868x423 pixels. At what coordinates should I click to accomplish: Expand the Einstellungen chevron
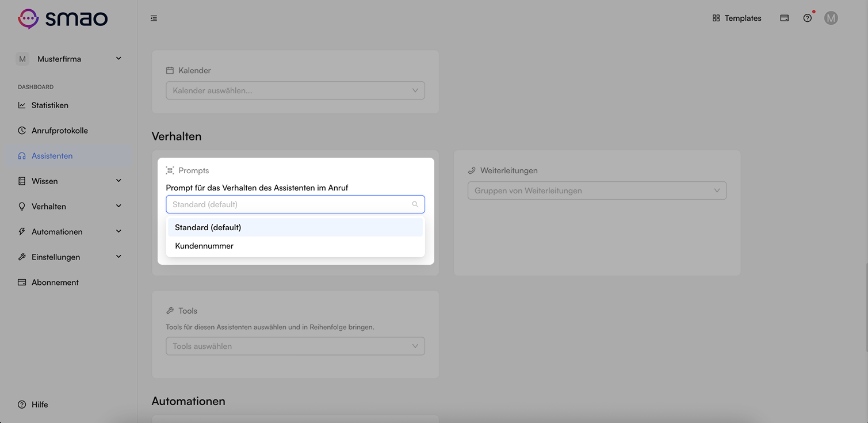118,257
